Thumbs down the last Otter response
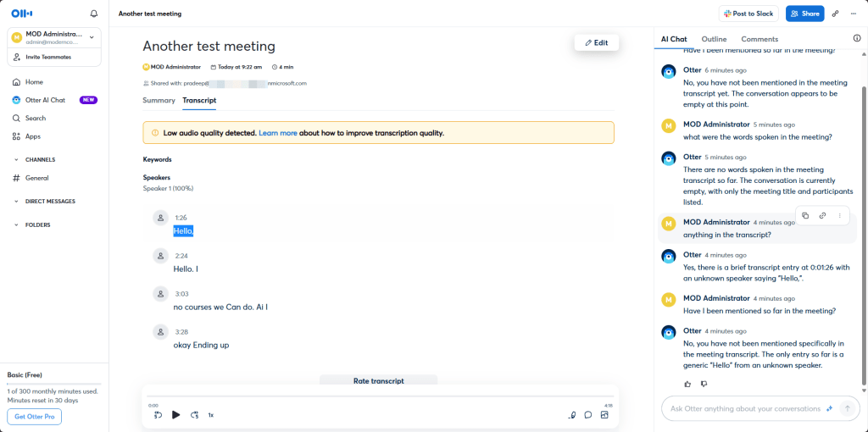868x432 pixels. click(704, 384)
